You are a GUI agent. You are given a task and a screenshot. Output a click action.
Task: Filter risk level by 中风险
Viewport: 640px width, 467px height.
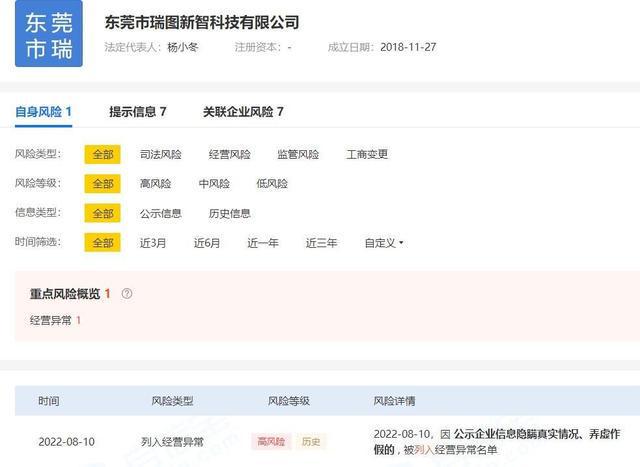point(214,184)
